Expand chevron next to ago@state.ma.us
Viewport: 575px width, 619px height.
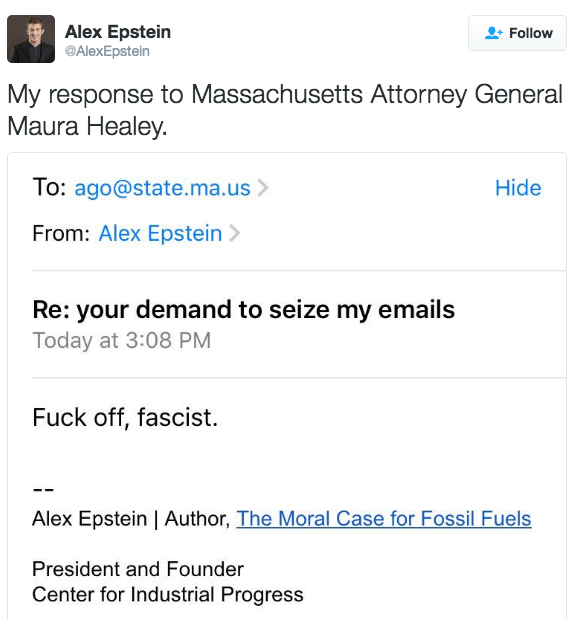click(263, 188)
